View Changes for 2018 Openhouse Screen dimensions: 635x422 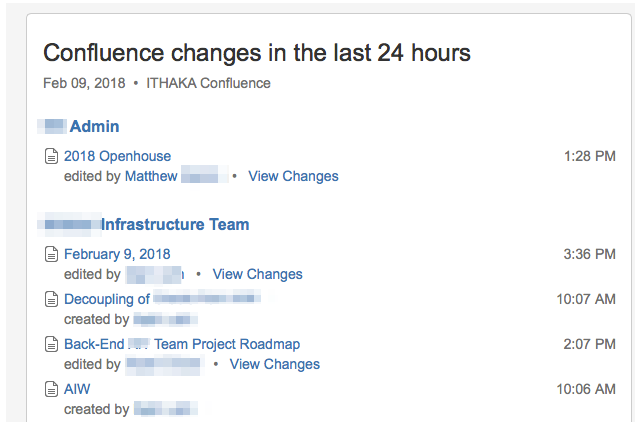coord(293,176)
